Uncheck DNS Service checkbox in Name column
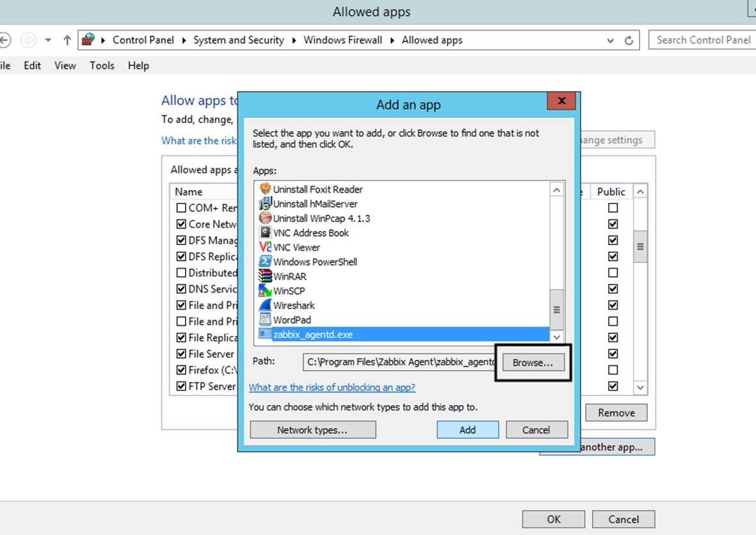The width and height of the screenshot is (756, 535). tap(181, 289)
